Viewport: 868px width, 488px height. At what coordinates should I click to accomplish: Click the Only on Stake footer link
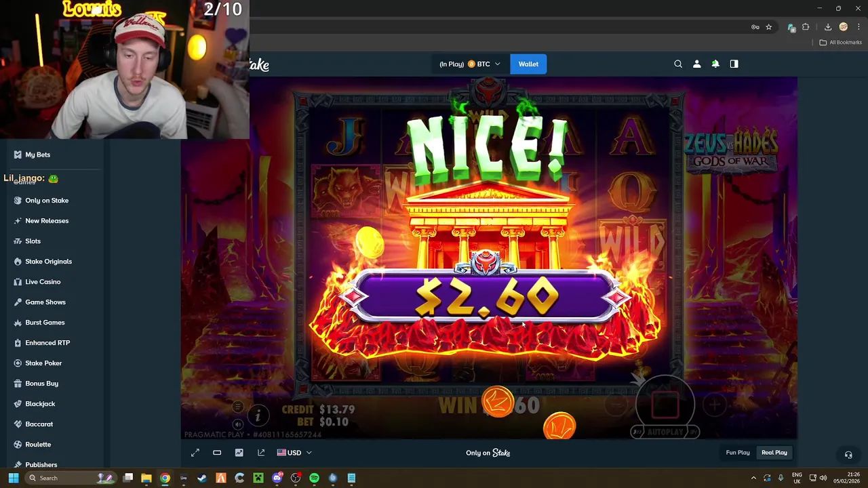[x=488, y=453]
